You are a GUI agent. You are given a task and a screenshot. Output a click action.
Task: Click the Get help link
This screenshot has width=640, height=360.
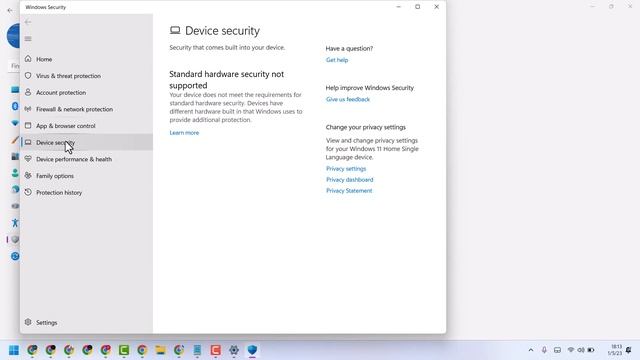(337, 60)
